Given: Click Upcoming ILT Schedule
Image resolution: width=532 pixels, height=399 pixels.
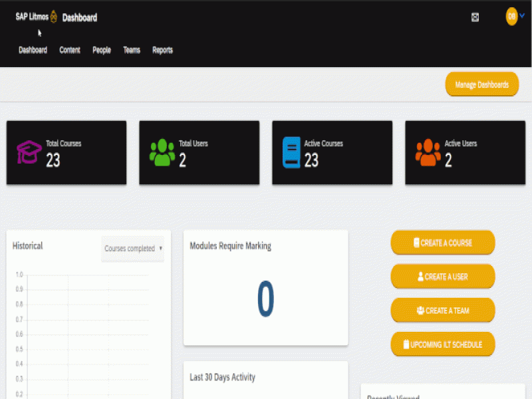Looking at the screenshot, I should coord(442,344).
